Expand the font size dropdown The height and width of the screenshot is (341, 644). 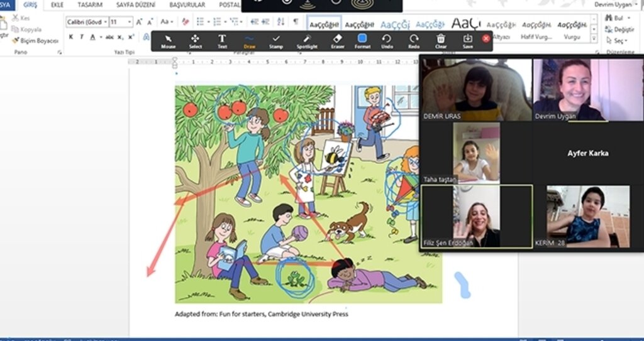pos(130,22)
